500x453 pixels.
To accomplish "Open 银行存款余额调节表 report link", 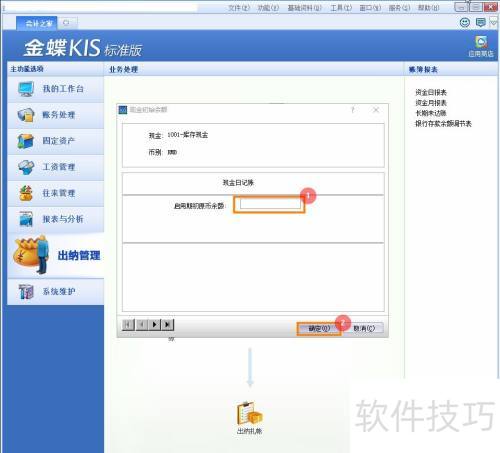I will click(x=443, y=124).
